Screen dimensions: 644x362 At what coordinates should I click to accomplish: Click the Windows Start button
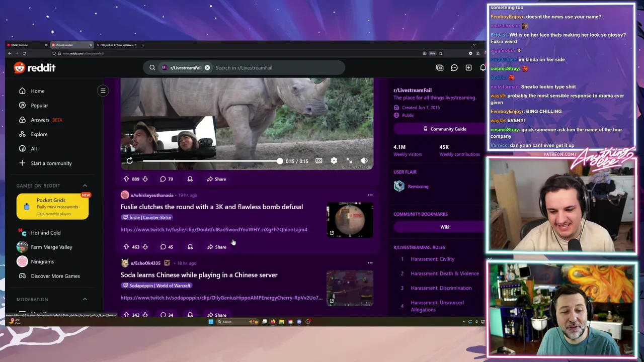211,322
